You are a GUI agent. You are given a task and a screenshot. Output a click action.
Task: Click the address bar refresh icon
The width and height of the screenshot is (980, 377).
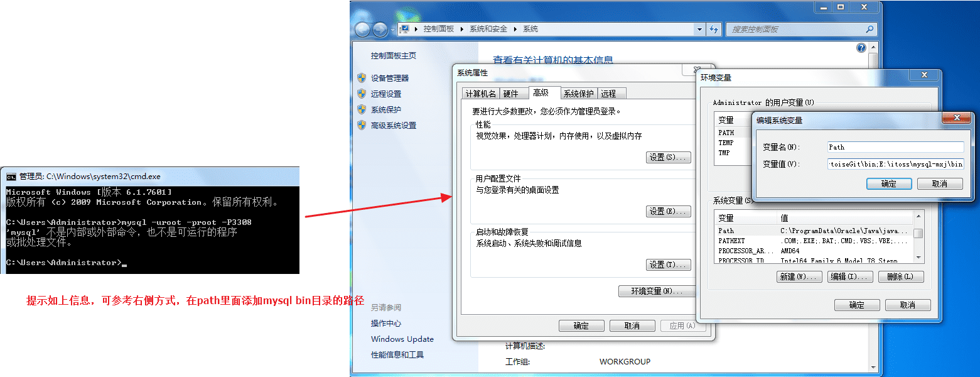[714, 29]
